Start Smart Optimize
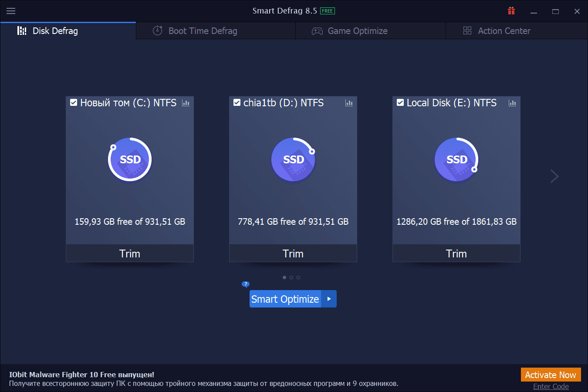Image resolution: width=588 pixels, height=392 pixels. [x=285, y=299]
